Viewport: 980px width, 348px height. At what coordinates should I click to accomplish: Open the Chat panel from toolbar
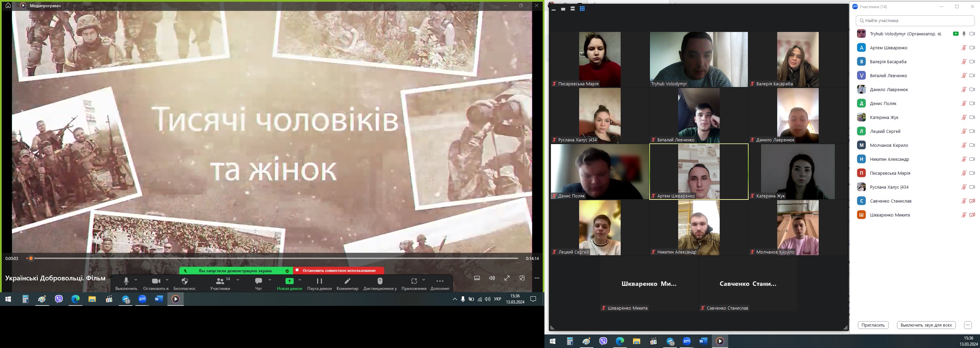pyautogui.click(x=259, y=281)
